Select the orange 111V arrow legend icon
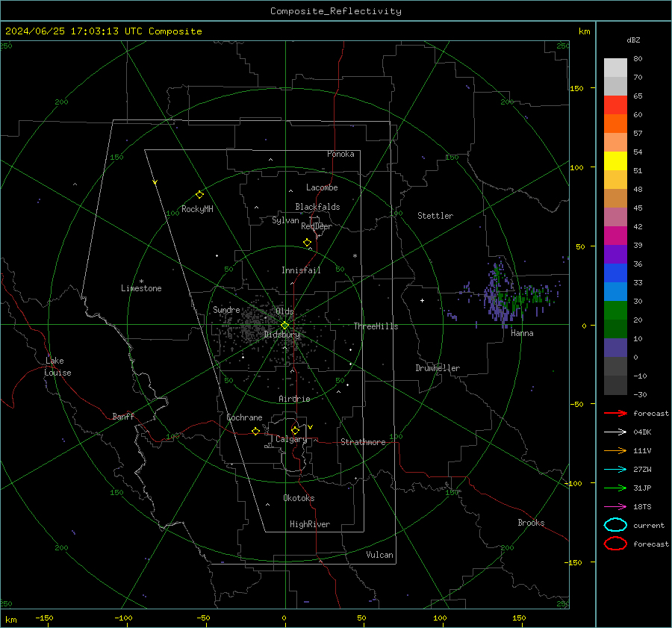This screenshot has height=628, width=672. (x=615, y=450)
